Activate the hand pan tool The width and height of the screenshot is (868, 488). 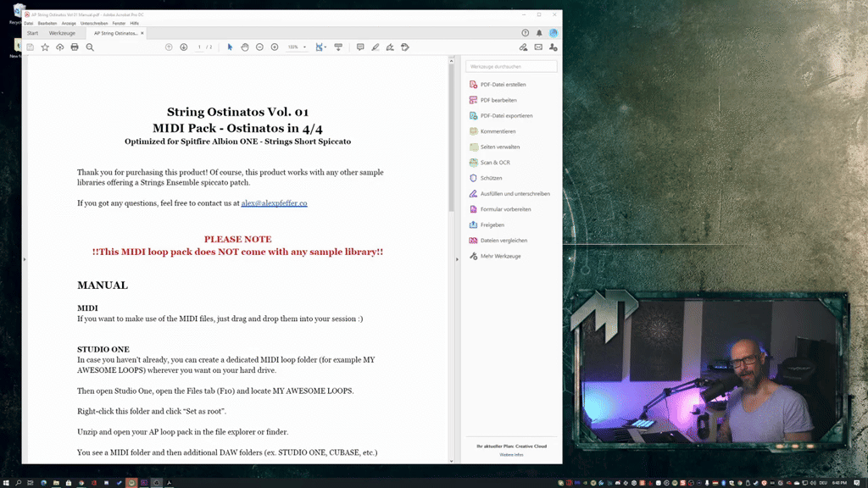[245, 47]
